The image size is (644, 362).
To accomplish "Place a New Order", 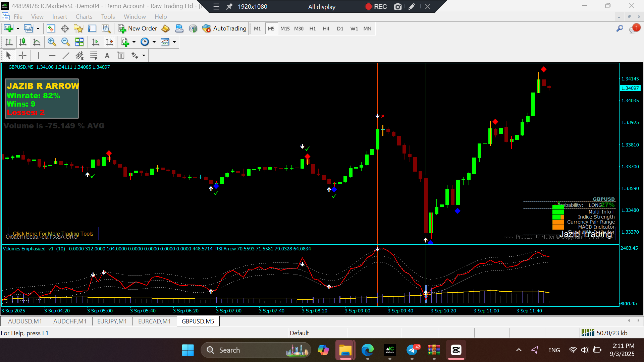I will 138,28.
